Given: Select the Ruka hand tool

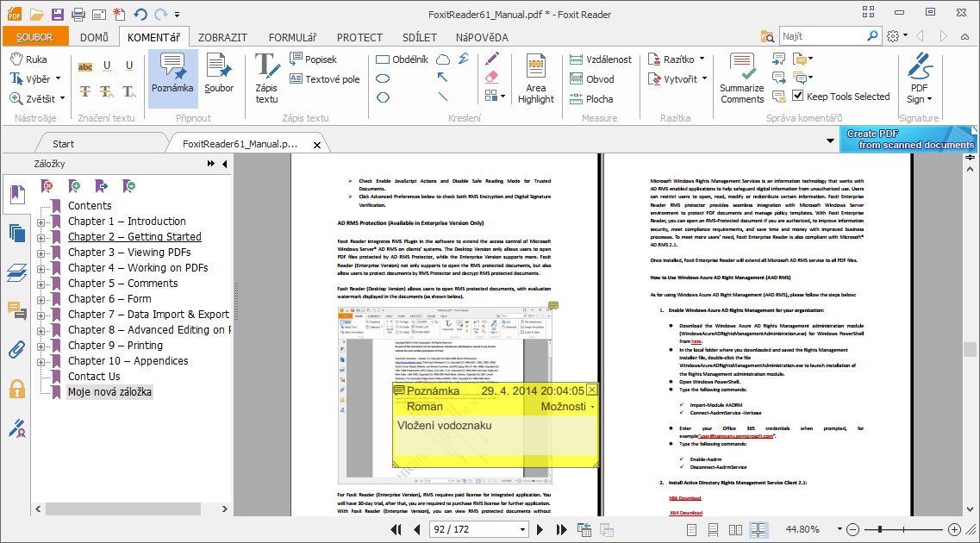Looking at the screenshot, I should (x=28, y=59).
